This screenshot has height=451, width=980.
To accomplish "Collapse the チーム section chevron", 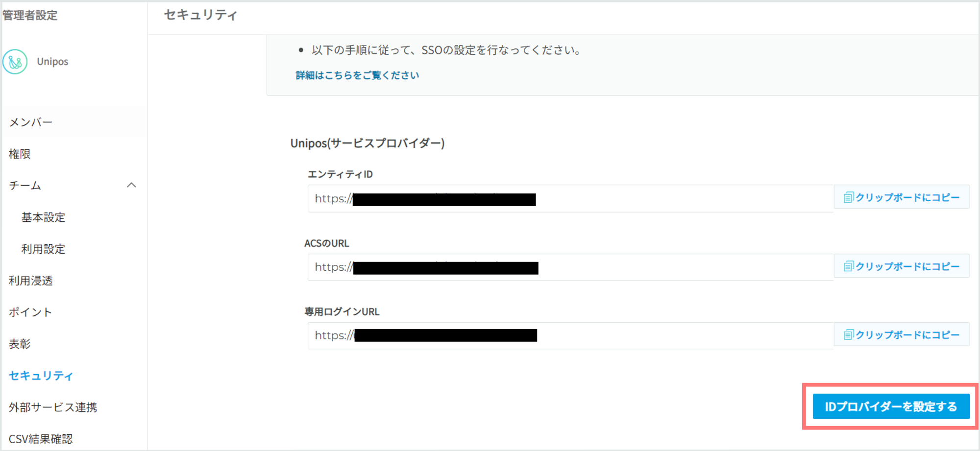I will [131, 185].
